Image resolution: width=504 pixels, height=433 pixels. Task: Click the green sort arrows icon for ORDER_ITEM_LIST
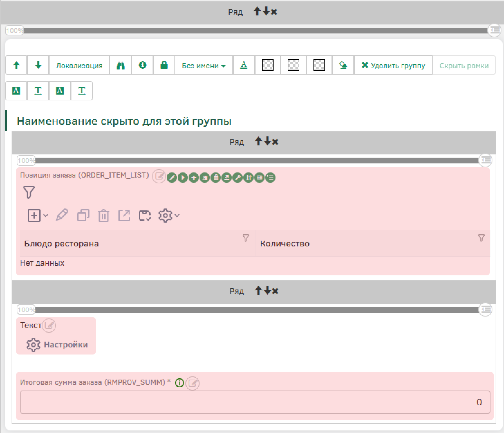coord(248,178)
